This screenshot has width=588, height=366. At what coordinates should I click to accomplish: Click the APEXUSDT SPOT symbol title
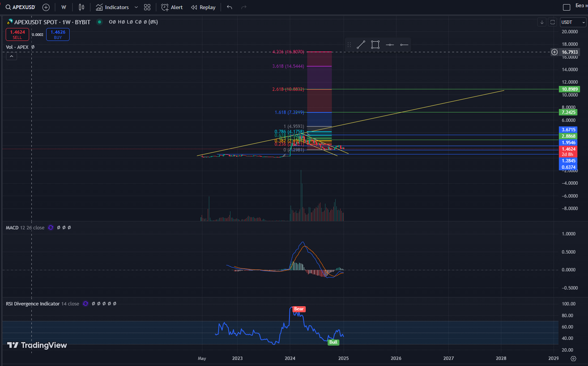[52, 22]
